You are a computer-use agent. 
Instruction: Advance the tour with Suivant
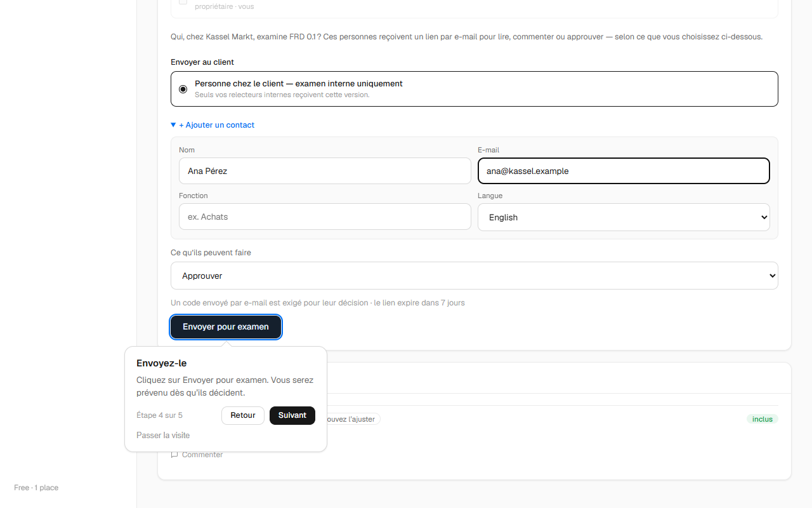click(x=292, y=415)
